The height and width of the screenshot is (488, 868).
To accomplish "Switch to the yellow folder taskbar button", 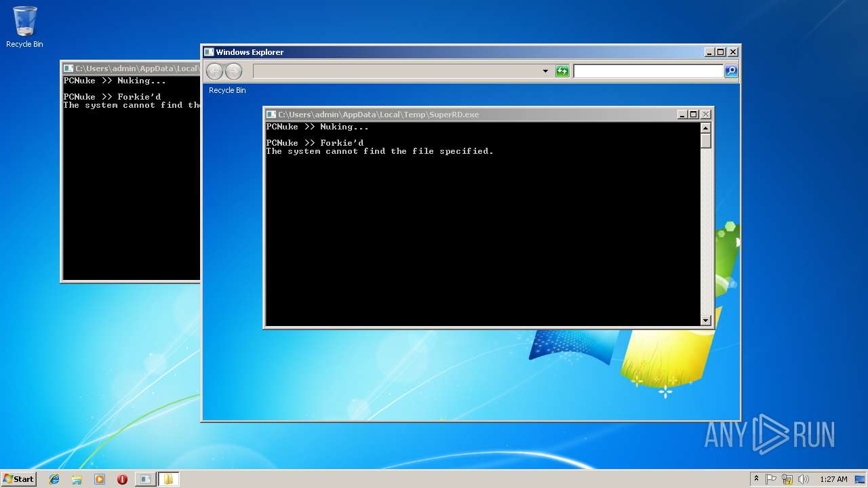I will tap(168, 479).
